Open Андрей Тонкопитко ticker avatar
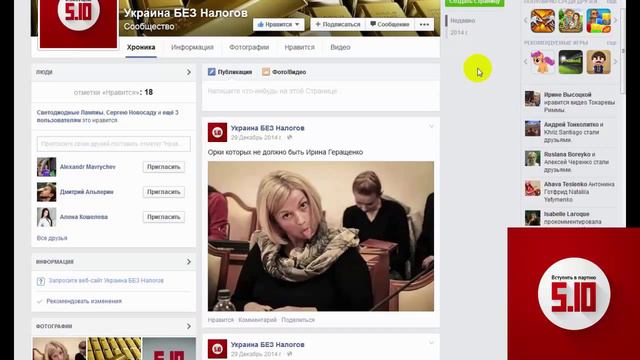 532,129
